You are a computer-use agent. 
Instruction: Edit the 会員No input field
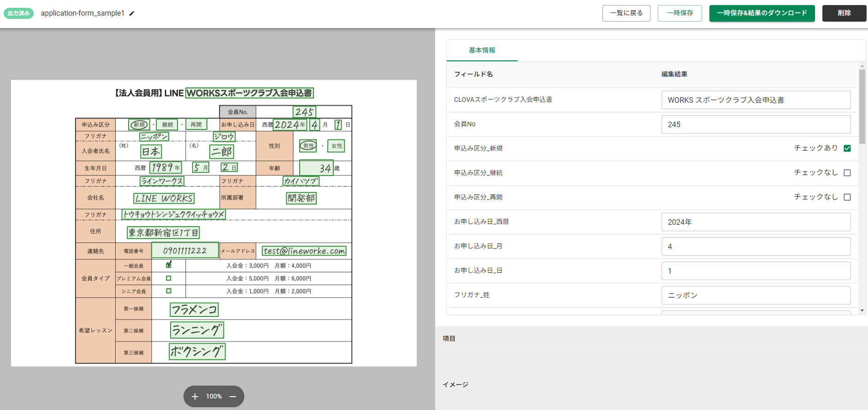click(x=756, y=124)
